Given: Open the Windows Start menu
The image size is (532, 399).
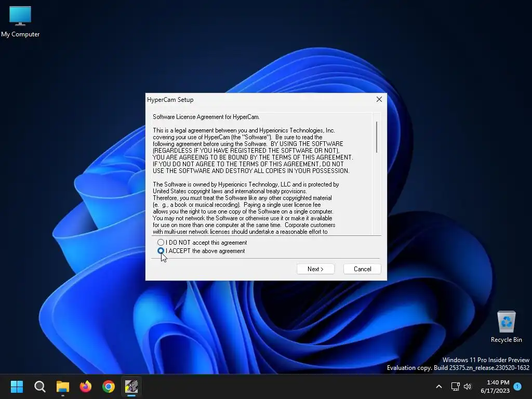Looking at the screenshot, I should click(17, 387).
